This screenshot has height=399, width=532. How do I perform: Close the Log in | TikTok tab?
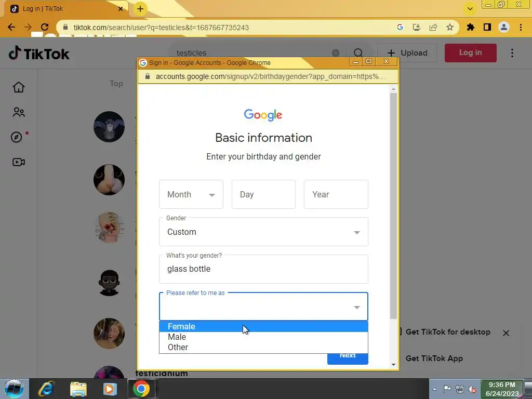pos(121,9)
